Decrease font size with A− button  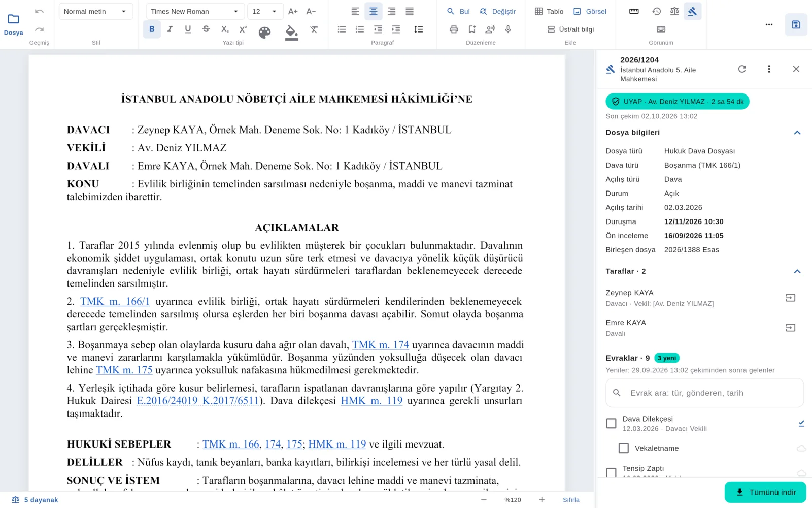(x=311, y=11)
